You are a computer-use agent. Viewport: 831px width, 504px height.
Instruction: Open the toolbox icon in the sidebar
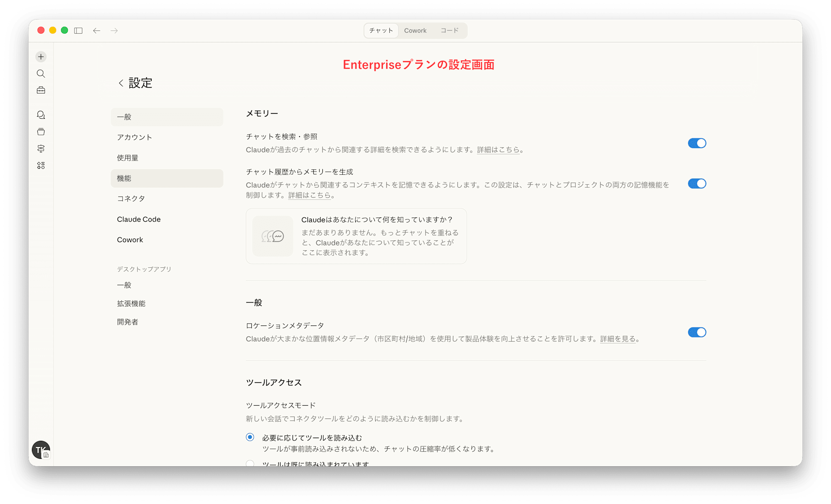click(x=41, y=90)
